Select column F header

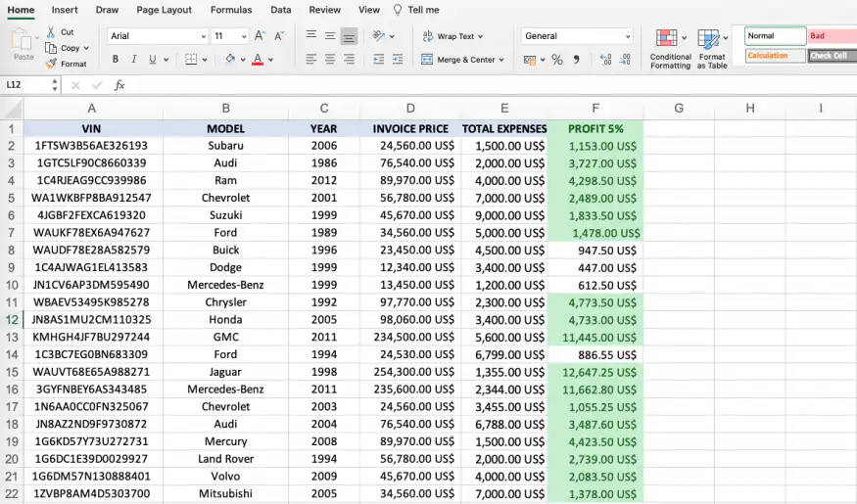tap(595, 108)
